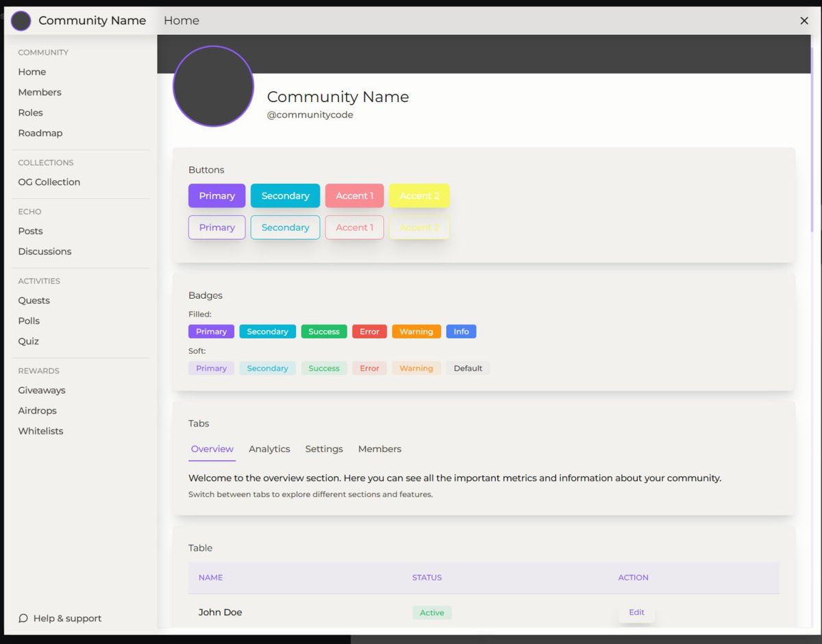The width and height of the screenshot is (822, 644).
Task: Click the filled Secondary button
Action: coord(285,196)
